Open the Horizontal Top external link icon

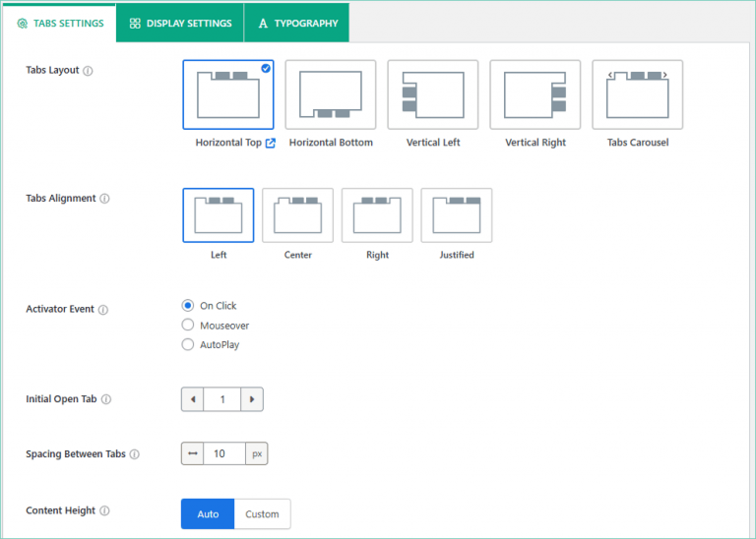[271, 143]
